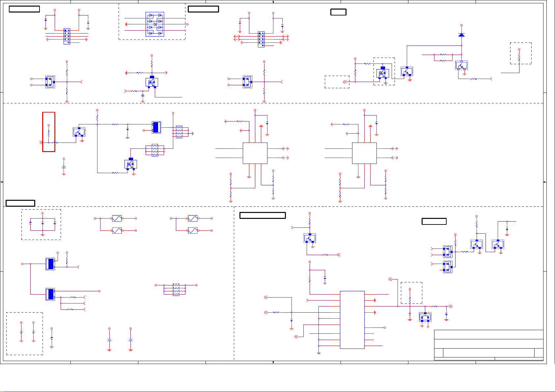This screenshot has height=392, width=555.
Task: Click the MOSFET under the top-center pull-up resistor
Action: pyautogui.click(x=152, y=82)
